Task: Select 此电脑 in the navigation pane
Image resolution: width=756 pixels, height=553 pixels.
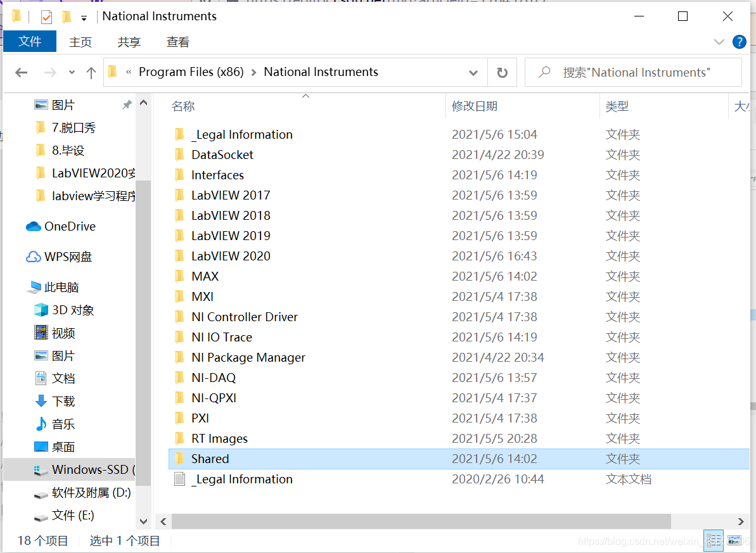Action: (x=61, y=287)
